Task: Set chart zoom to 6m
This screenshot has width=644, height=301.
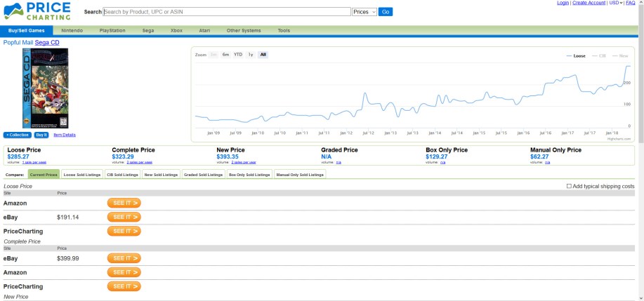Action: coord(225,55)
